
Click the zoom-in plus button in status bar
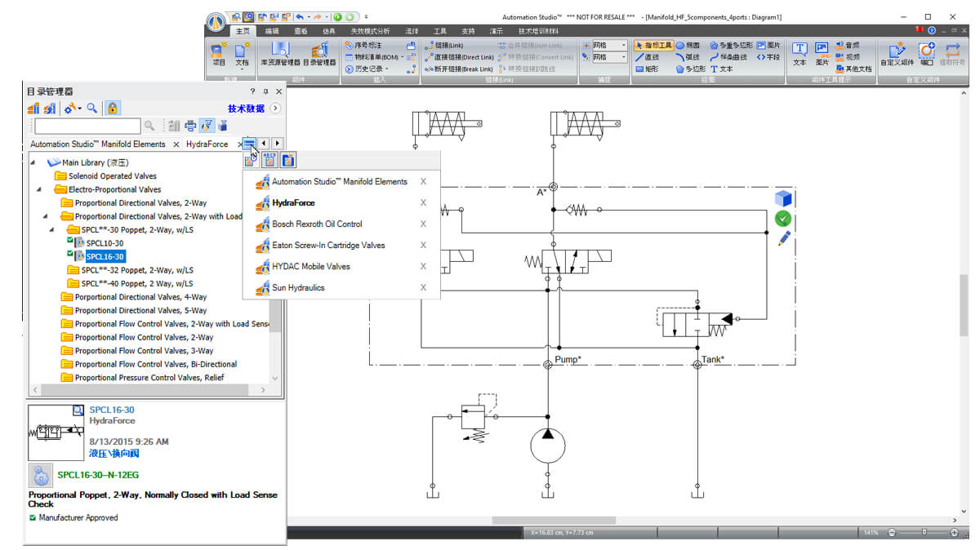(955, 533)
